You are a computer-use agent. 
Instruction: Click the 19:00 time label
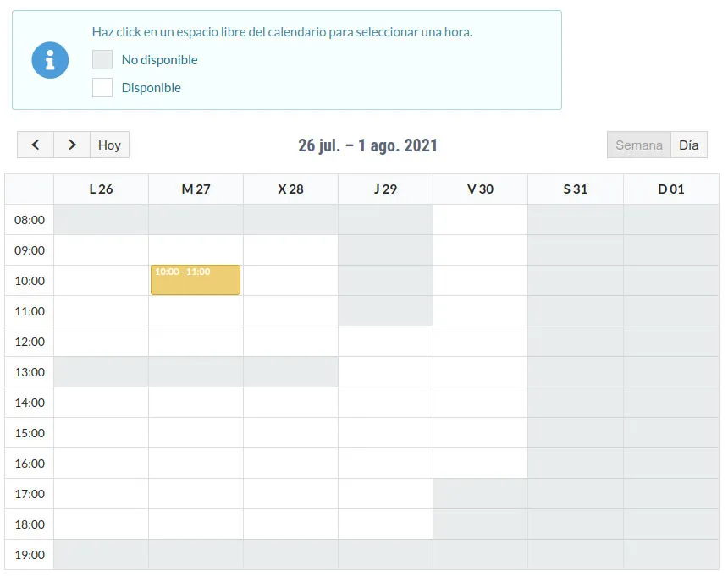click(30, 555)
